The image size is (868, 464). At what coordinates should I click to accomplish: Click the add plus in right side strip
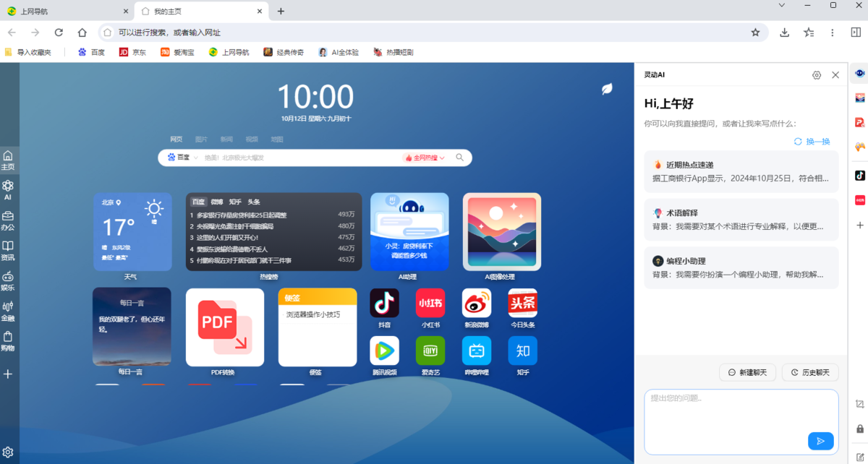point(860,225)
